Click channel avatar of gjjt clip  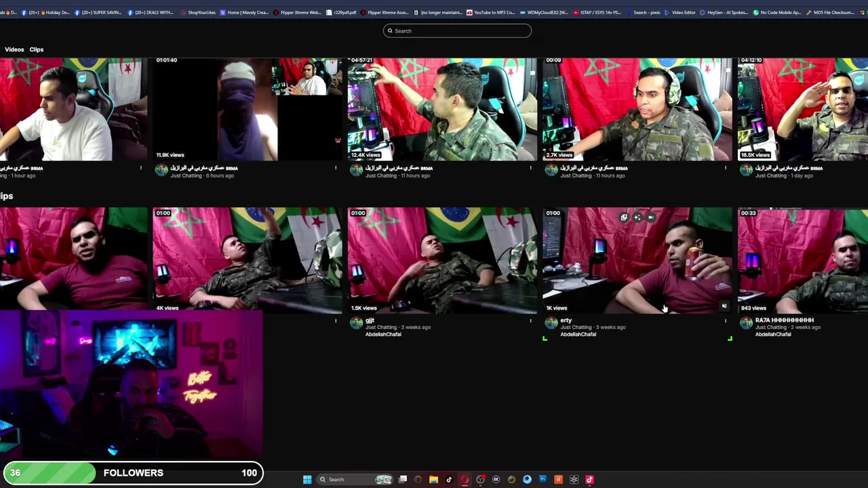pos(356,323)
